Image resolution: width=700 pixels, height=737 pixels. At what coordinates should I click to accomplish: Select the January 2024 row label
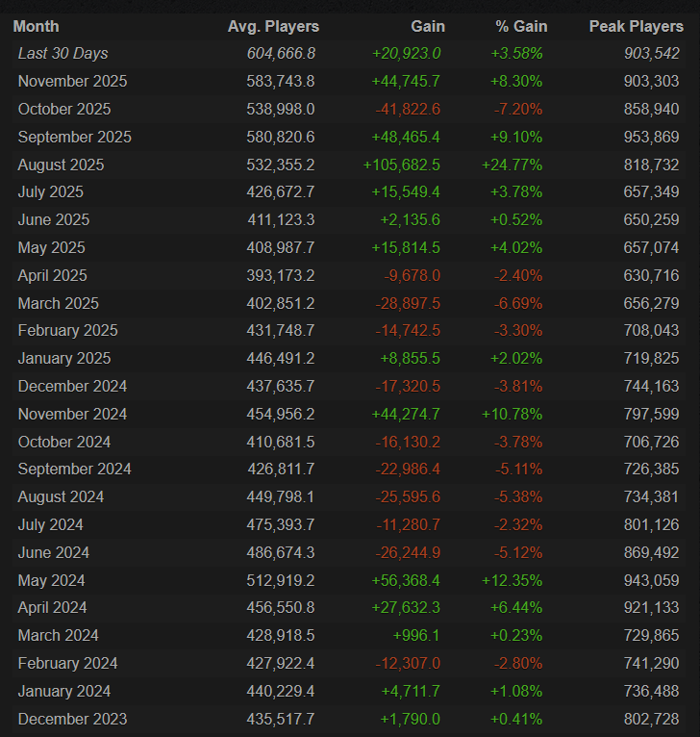[x=64, y=692]
